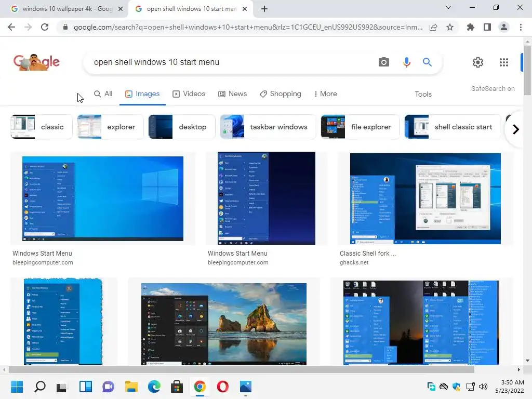This screenshot has width=532, height=399.
Task: Open triple start menu comparison thumbnail
Action: tap(421, 323)
